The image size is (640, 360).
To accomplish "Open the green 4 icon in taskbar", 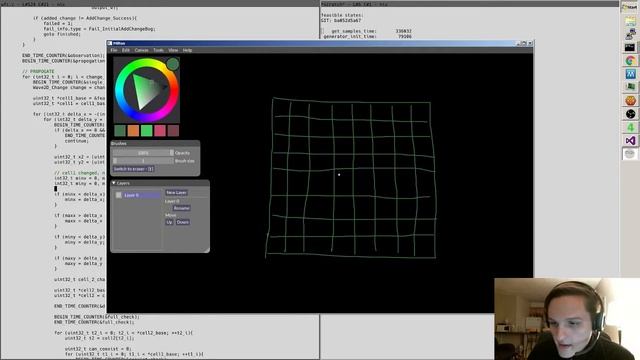I will pos(630,127).
